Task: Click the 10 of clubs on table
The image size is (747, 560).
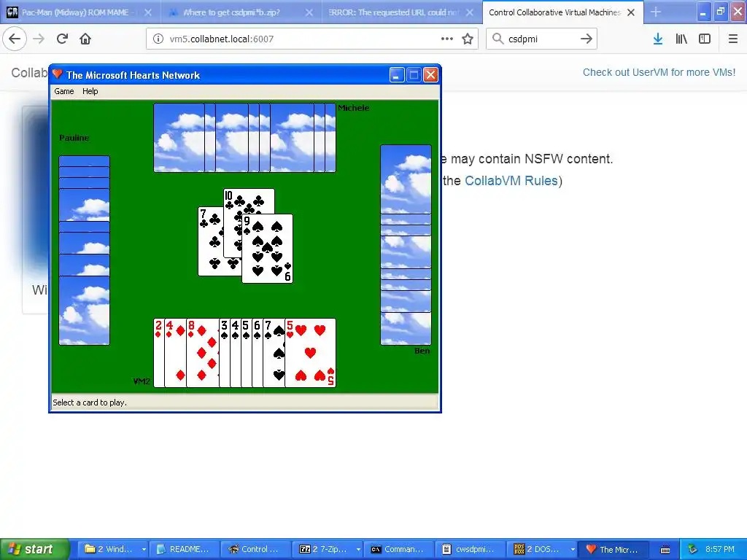Action: [249, 201]
